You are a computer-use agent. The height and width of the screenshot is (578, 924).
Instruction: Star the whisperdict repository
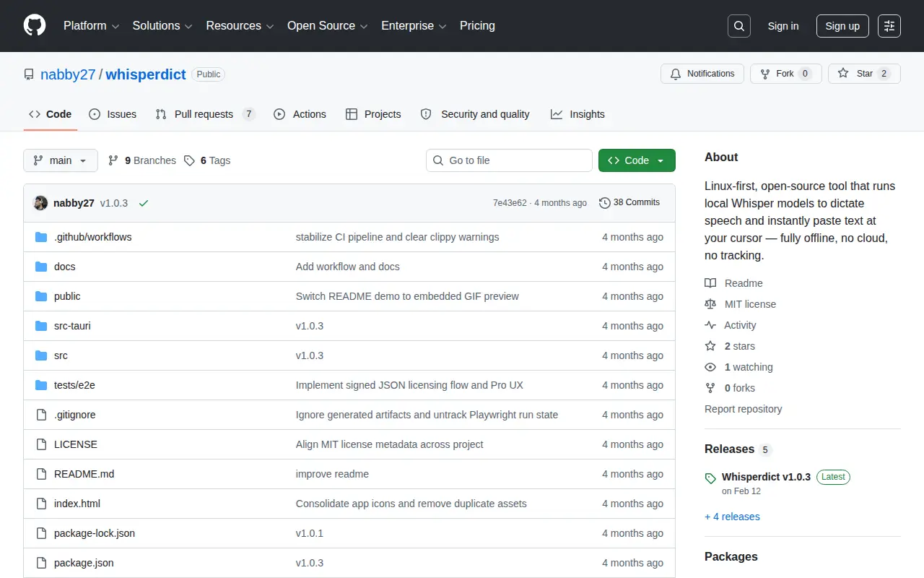[x=864, y=74]
